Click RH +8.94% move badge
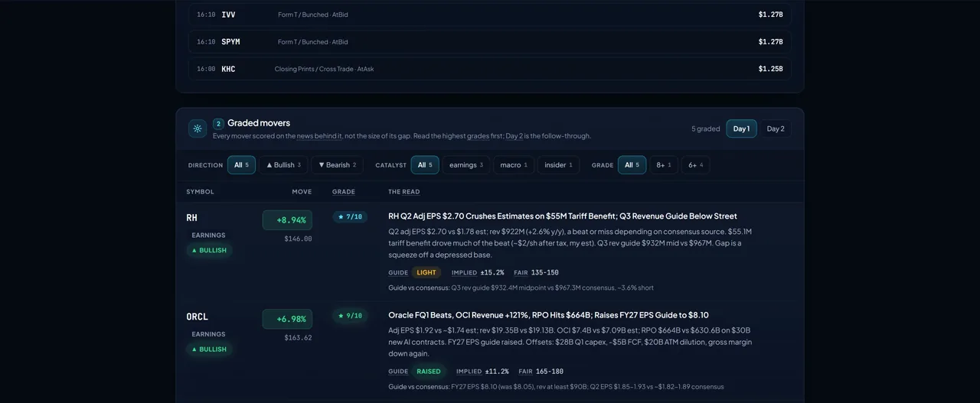The image size is (980, 403). click(287, 220)
